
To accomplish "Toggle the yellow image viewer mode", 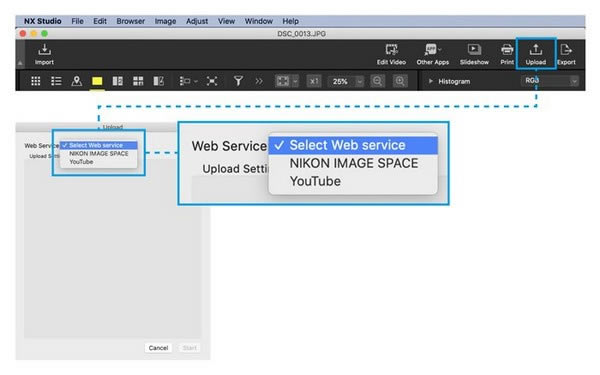I will 97,81.
